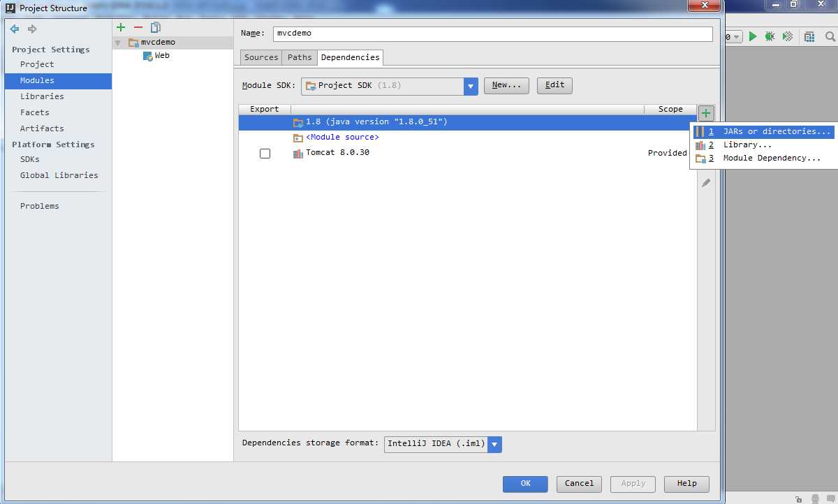Image resolution: width=838 pixels, height=504 pixels.
Task: Select the 1.8 java version dependency row
Action: pyautogui.click(x=468, y=122)
